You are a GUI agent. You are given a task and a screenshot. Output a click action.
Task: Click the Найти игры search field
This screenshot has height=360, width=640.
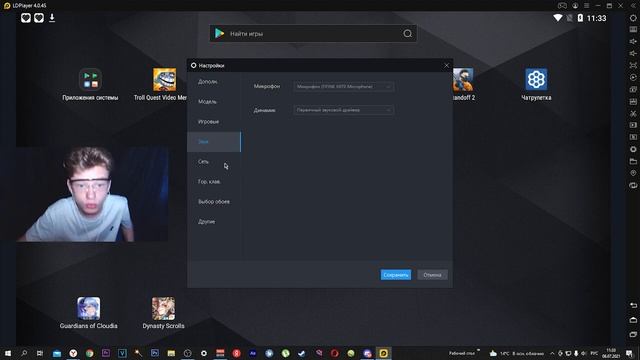[313, 33]
